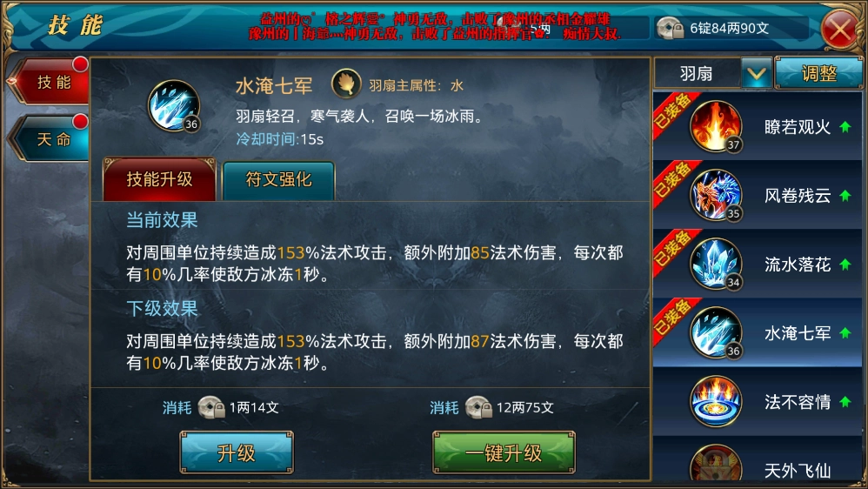
Task: Select the 法不容情 flame ring skill icon
Action: pyautogui.click(x=715, y=401)
